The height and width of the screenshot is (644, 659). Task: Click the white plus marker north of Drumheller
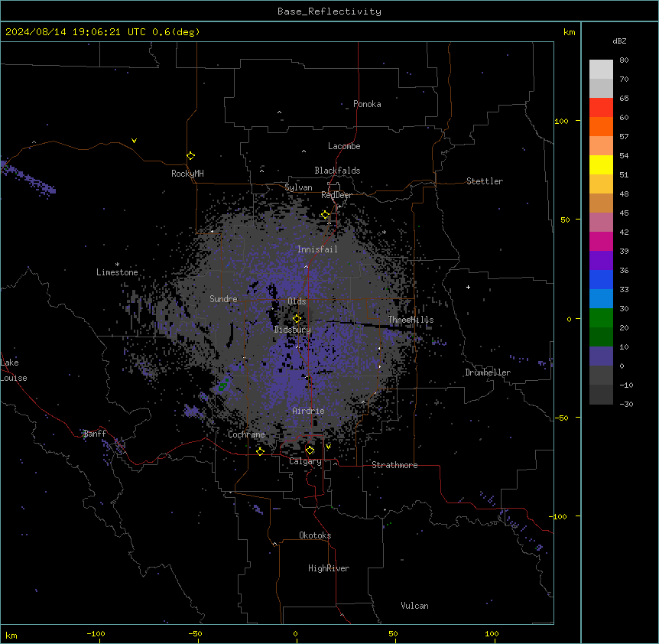(468, 287)
